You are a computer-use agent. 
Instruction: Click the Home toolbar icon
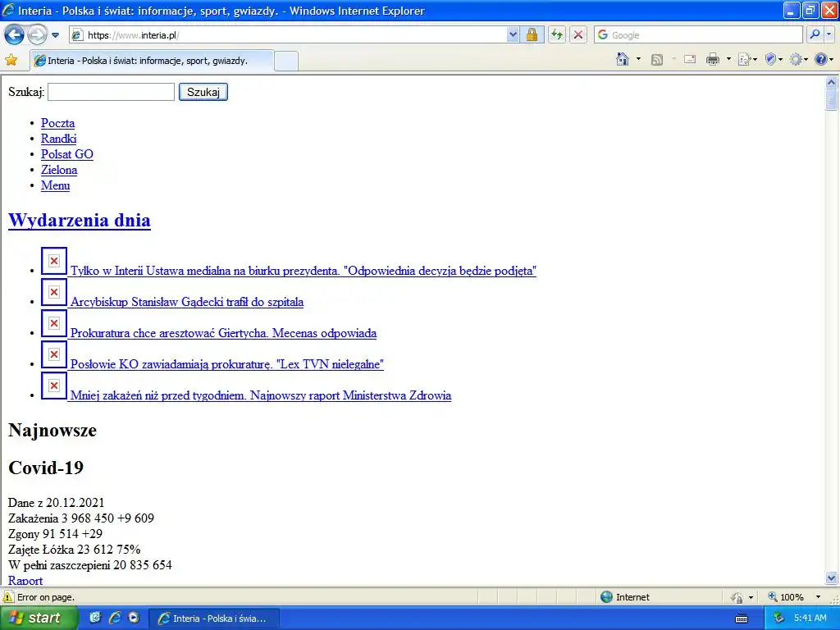click(x=623, y=59)
